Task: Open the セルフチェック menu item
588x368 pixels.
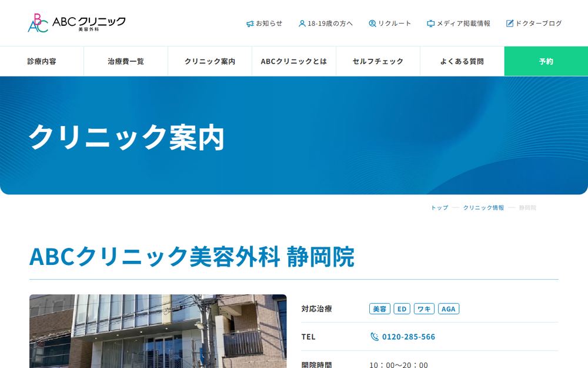Action: (377, 61)
